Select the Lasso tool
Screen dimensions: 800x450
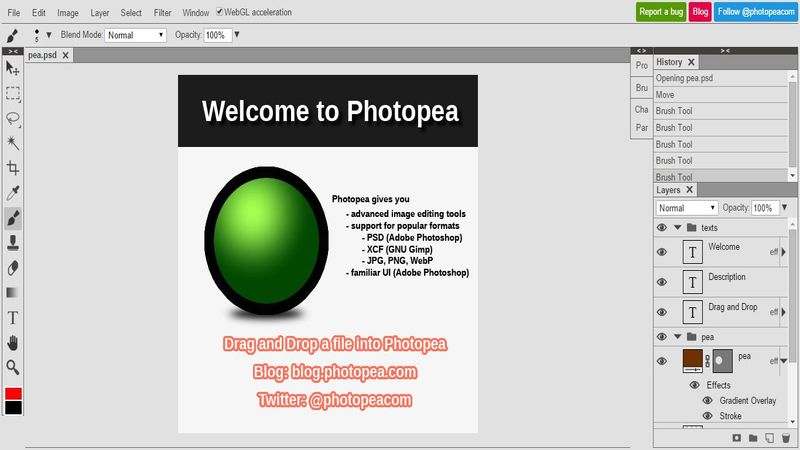pyautogui.click(x=13, y=118)
